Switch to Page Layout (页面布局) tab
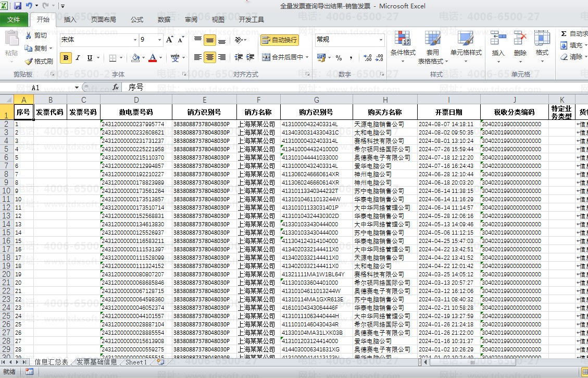The image size is (588, 378). [104, 19]
